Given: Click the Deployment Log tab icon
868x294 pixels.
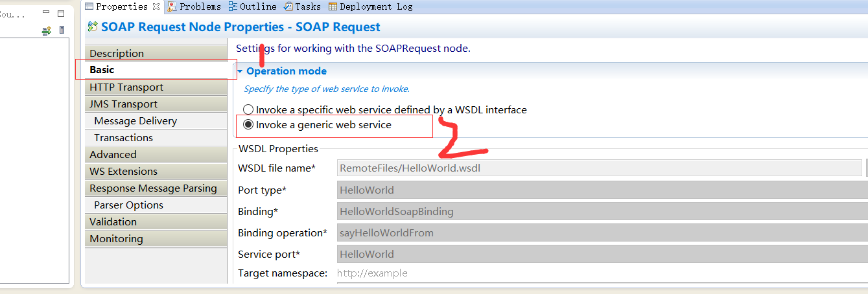Looking at the screenshot, I should point(333,6).
